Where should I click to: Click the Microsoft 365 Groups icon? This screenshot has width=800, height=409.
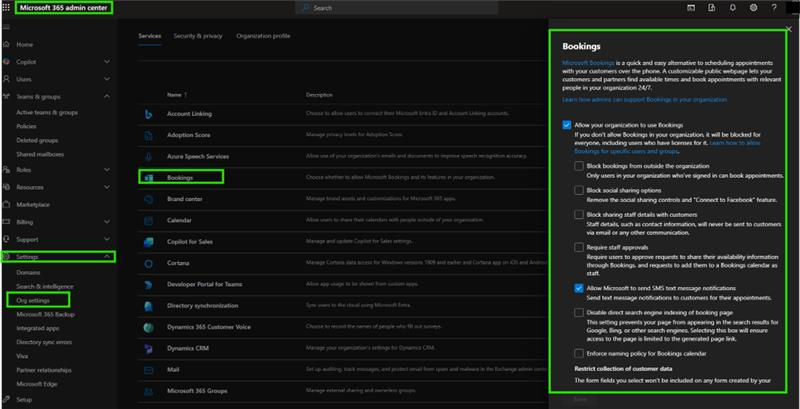(x=148, y=391)
